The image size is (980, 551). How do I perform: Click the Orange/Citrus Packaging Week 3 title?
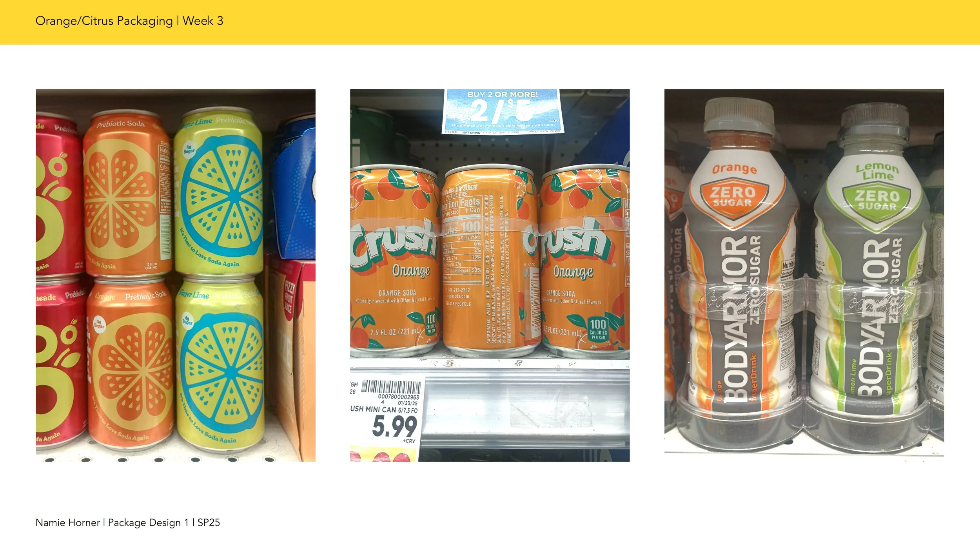pyautogui.click(x=129, y=21)
